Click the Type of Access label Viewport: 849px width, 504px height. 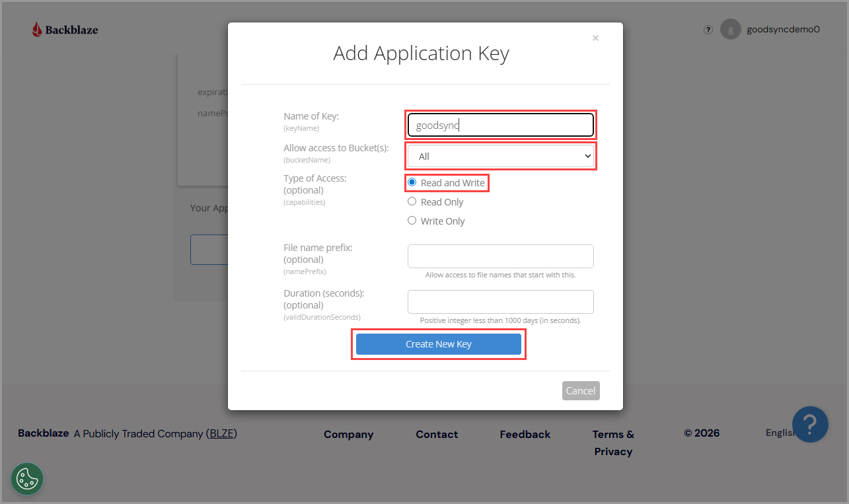click(x=315, y=178)
